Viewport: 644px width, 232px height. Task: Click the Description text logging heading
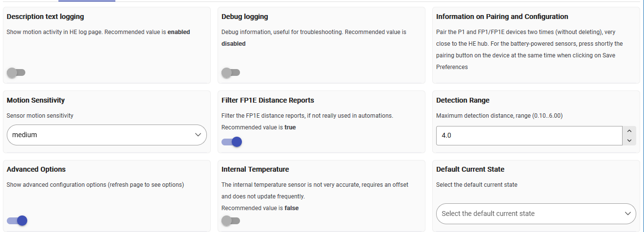click(x=45, y=17)
